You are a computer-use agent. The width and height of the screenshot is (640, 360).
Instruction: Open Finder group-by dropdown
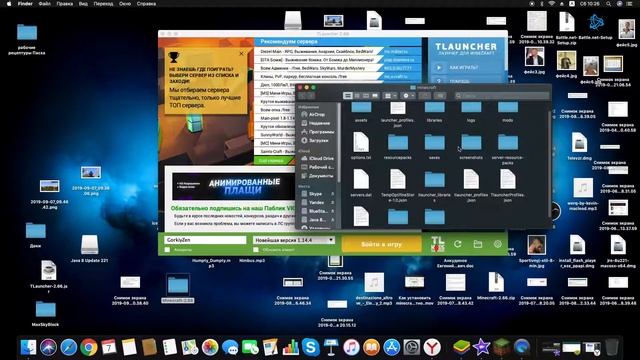pos(390,96)
